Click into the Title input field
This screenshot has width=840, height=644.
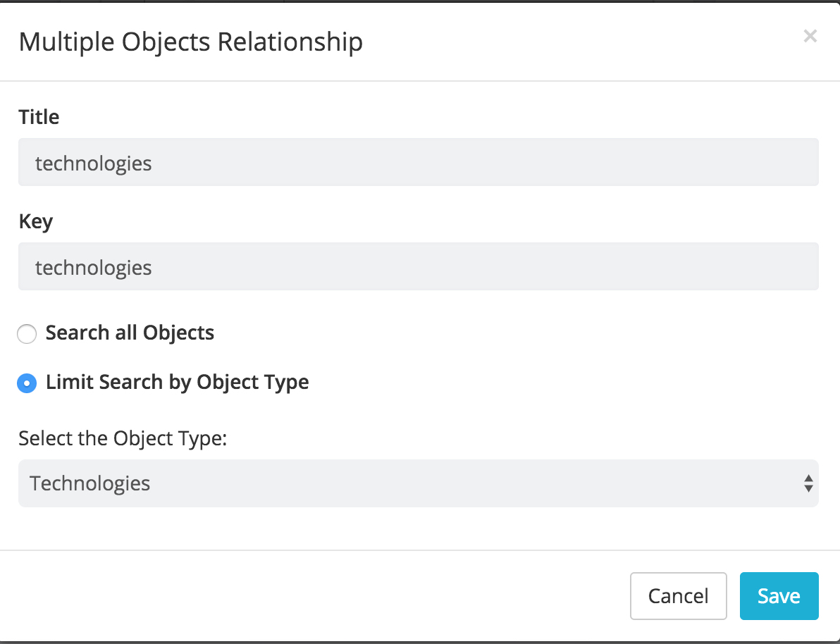(x=419, y=162)
